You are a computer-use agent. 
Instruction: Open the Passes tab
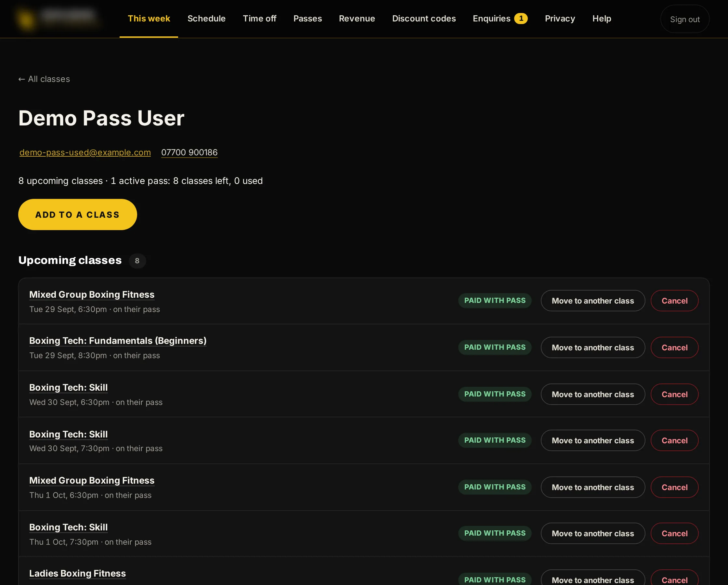click(307, 19)
